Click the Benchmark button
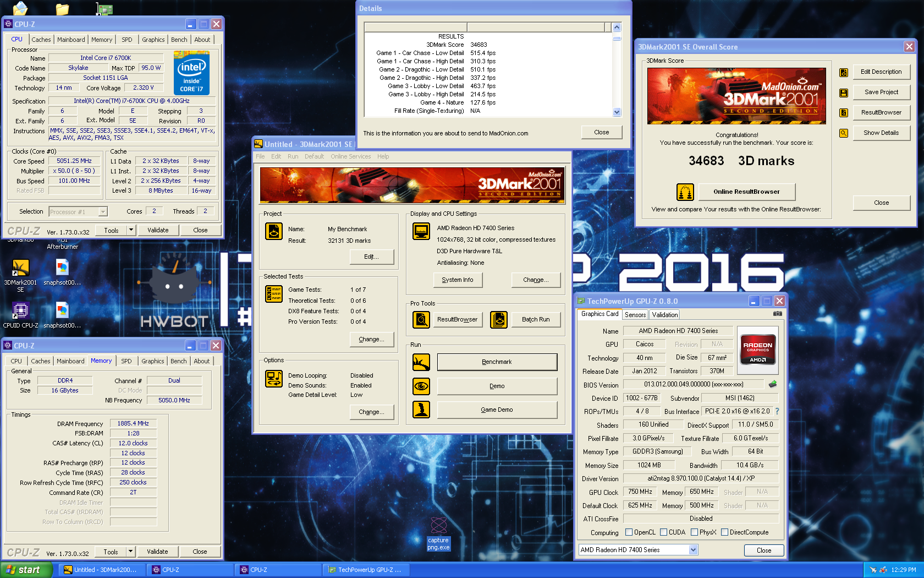Viewport: 924px width, 578px height. 497,362
